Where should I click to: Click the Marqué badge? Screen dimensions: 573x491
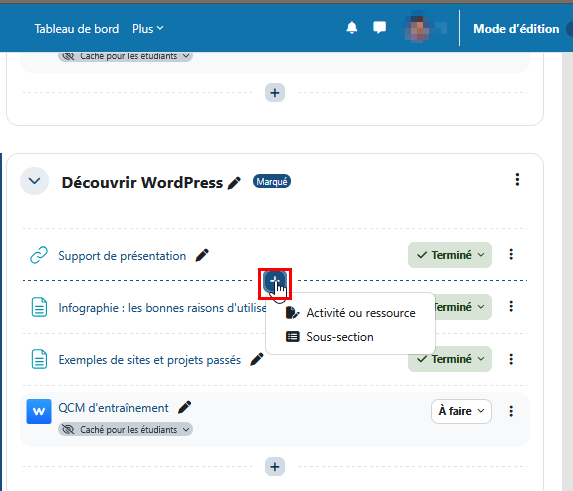272,182
